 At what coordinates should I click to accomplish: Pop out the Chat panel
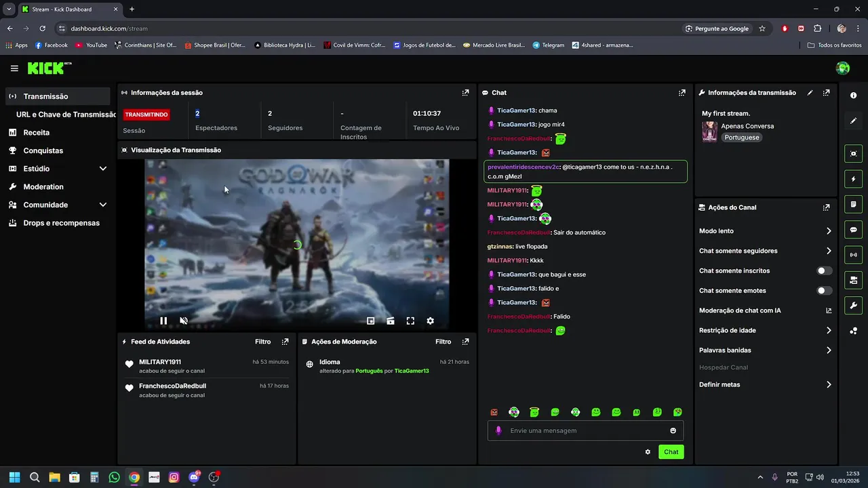point(682,93)
